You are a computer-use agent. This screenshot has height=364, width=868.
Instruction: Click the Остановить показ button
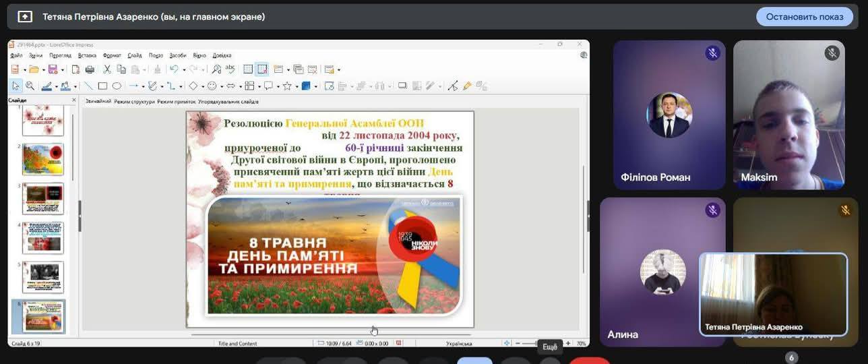point(804,17)
